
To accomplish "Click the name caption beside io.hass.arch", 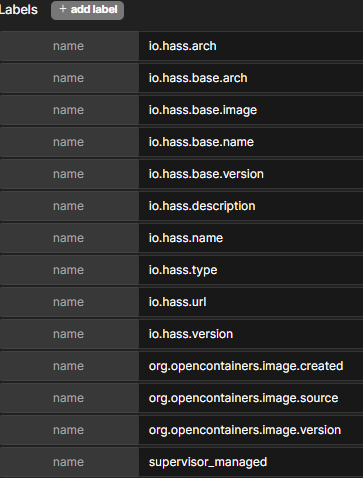I will [x=68, y=46].
